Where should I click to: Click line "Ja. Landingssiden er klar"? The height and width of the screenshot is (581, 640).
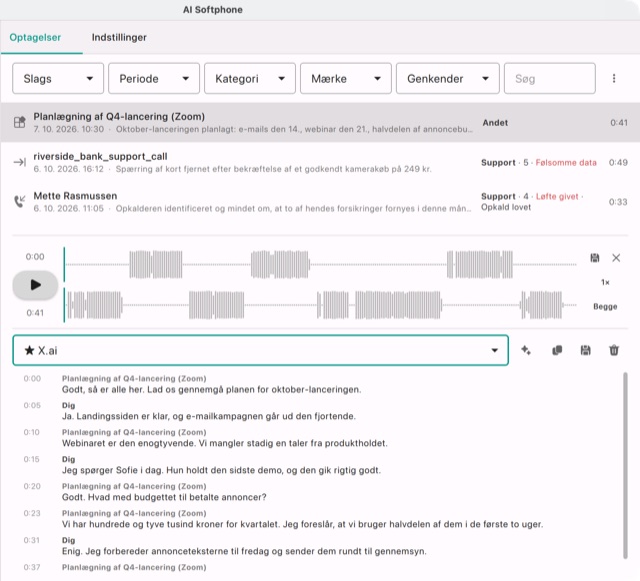click(209, 416)
